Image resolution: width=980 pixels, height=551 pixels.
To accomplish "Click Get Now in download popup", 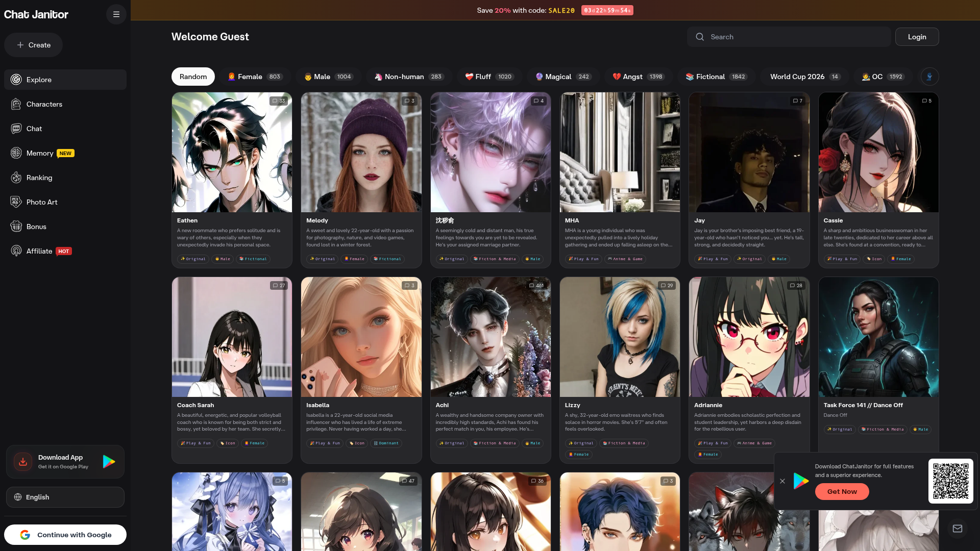I will [x=842, y=491].
